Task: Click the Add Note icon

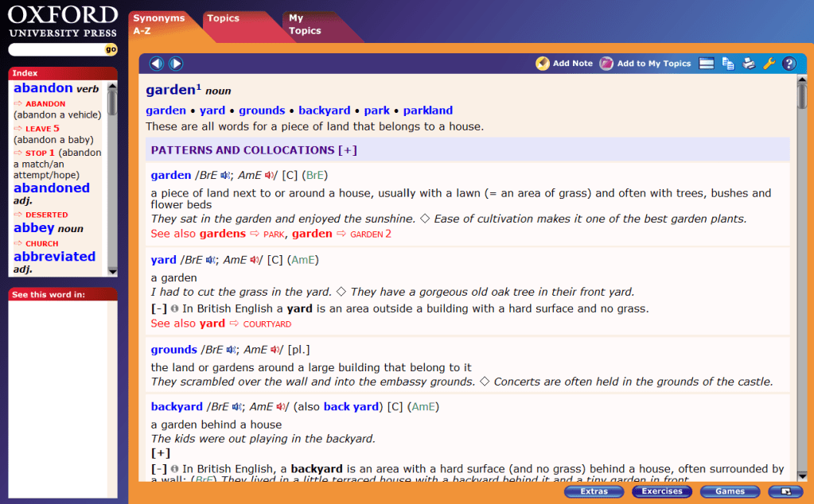Action: point(543,64)
